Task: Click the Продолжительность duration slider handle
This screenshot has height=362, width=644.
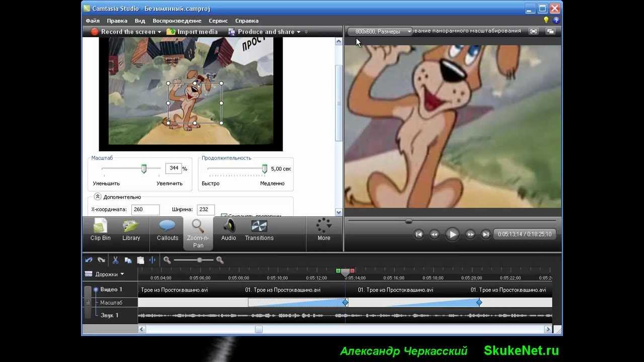Action: [265, 169]
